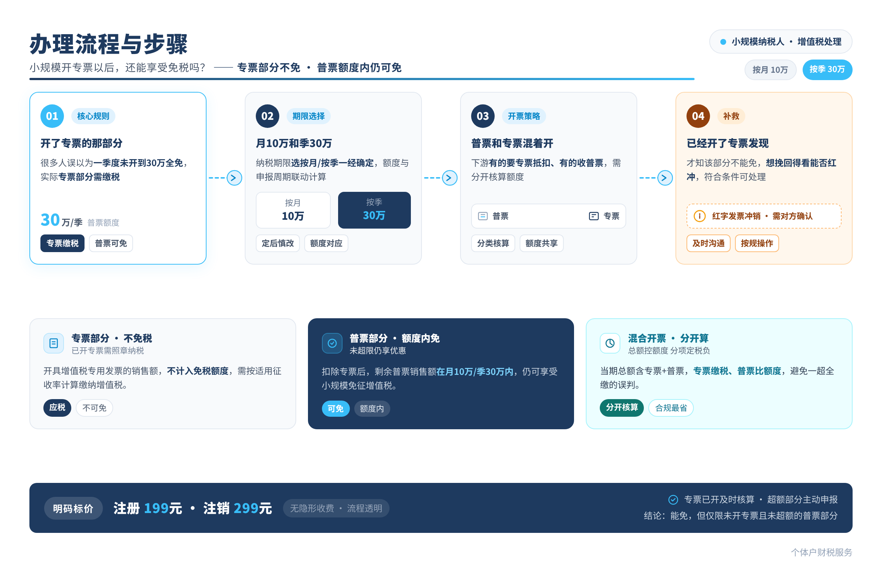Viewport: 882px width, 588px height.
Task: Click the 02 step number circle
Action: [268, 116]
